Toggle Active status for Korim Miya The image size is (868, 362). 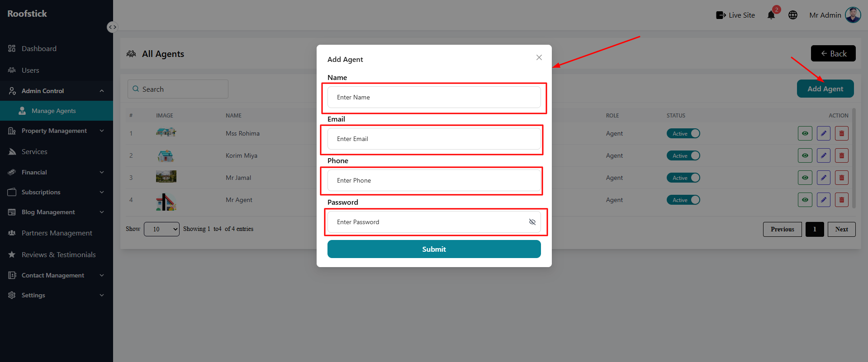pos(683,155)
